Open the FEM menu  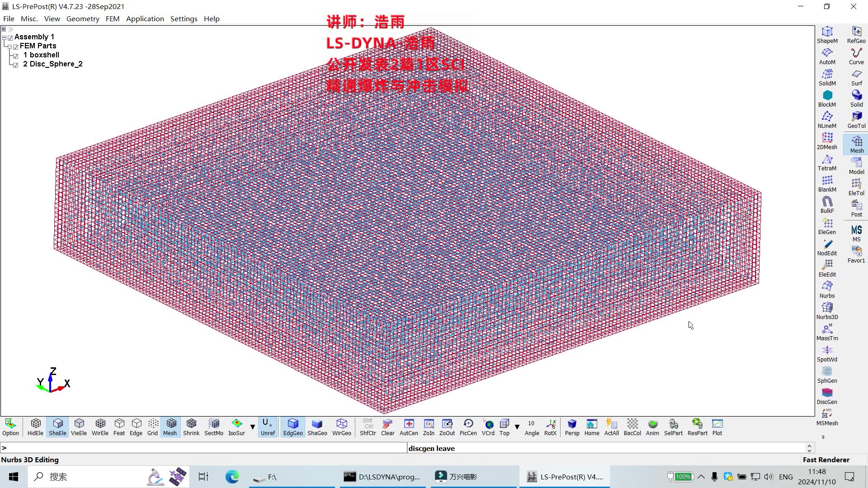click(112, 19)
